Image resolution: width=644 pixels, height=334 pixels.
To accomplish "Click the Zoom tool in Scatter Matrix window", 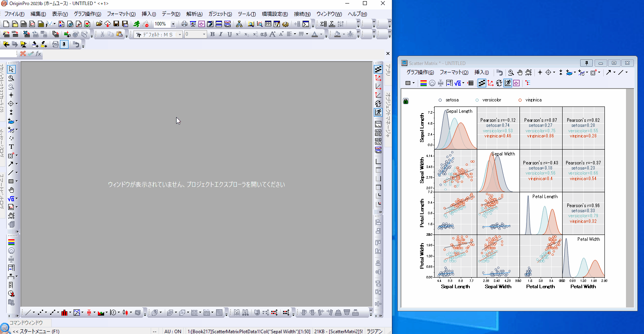I will [511, 72].
